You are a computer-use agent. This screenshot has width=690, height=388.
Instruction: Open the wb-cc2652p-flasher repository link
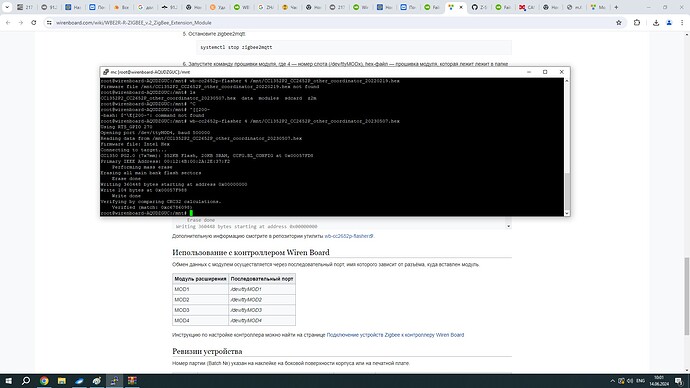(349, 236)
